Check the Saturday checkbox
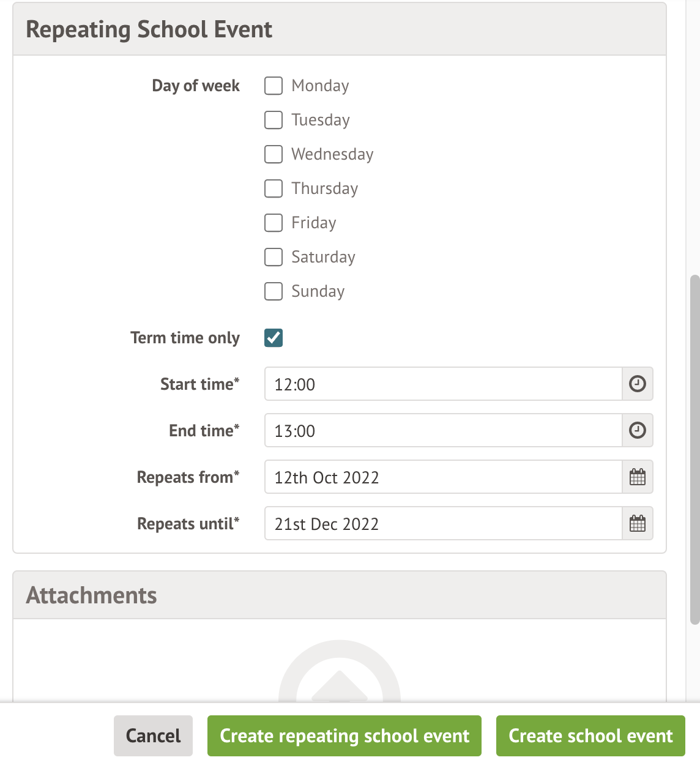 coord(274,257)
